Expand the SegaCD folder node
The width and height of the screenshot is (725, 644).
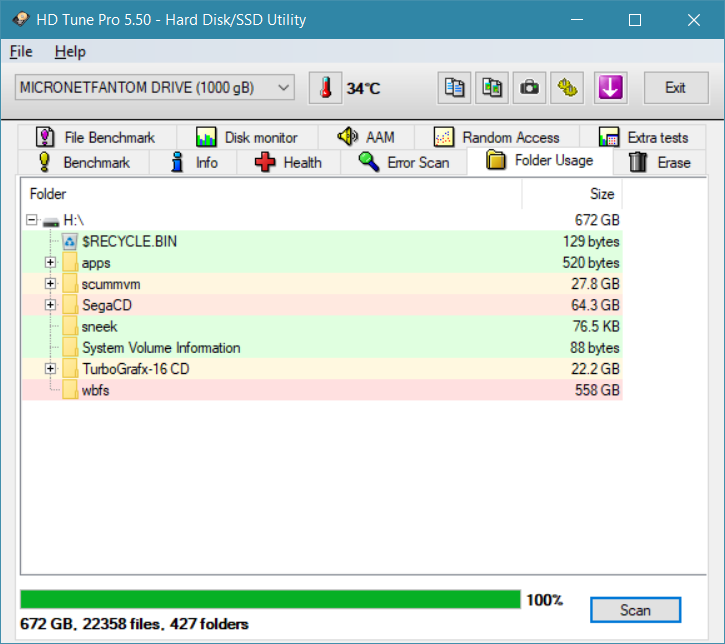pos(50,305)
